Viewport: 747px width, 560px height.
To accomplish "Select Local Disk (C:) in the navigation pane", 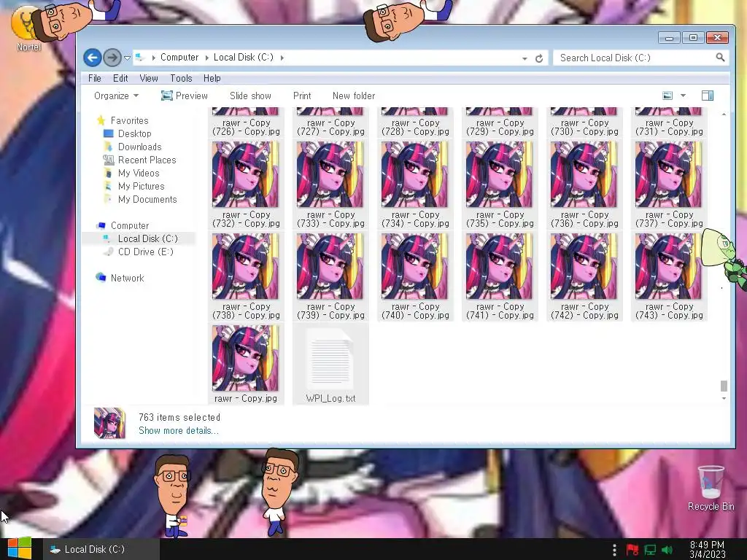I will click(147, 238).
